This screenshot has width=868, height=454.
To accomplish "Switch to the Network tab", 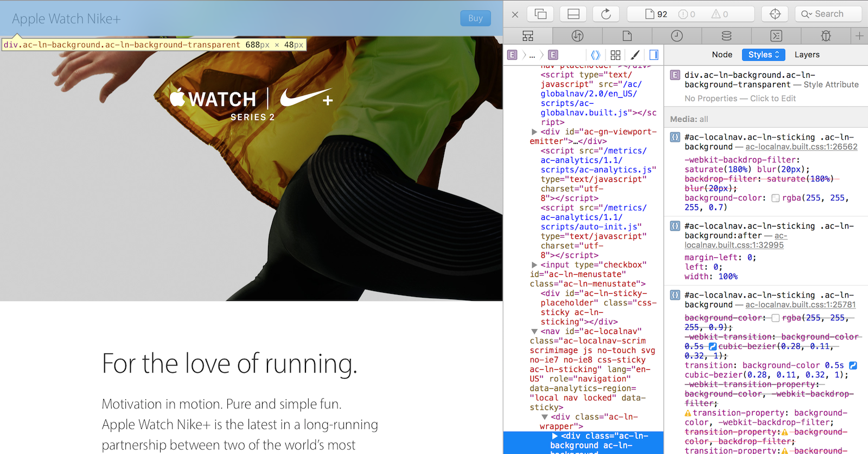I will pos(578,36).
